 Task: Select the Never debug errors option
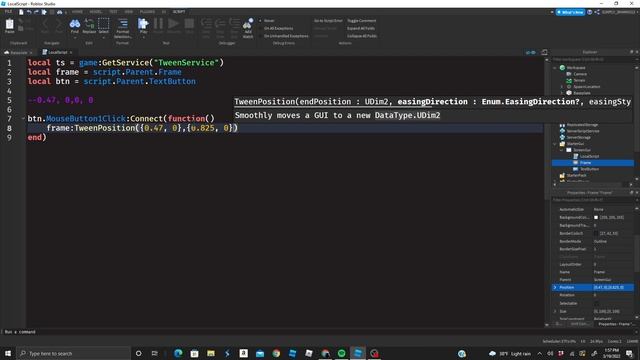click(267, 20)
